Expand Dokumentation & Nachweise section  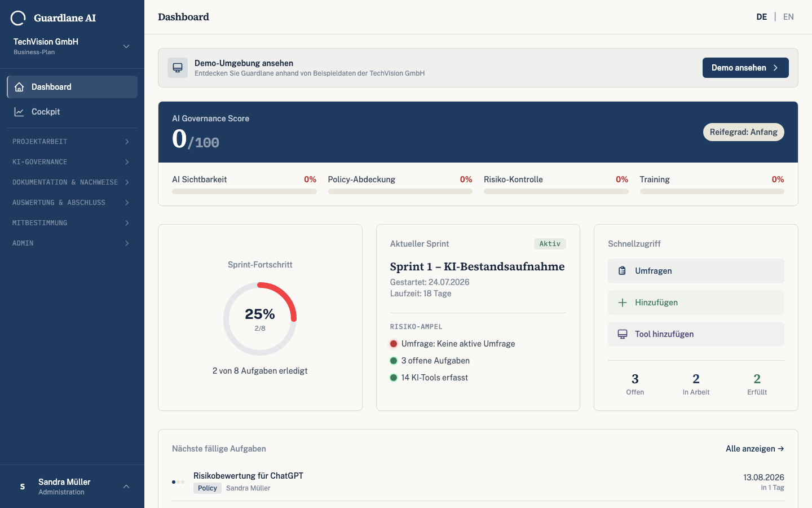(72, 182)
